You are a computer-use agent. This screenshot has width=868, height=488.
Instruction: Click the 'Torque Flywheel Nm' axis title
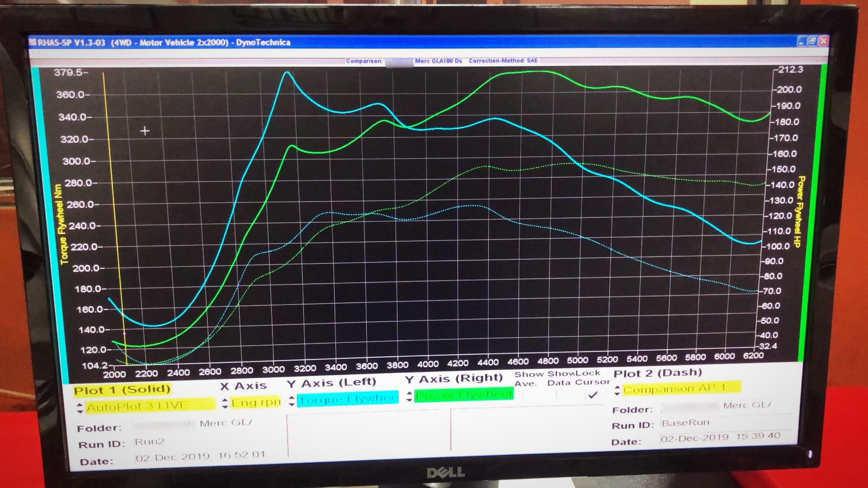[62, 224]
